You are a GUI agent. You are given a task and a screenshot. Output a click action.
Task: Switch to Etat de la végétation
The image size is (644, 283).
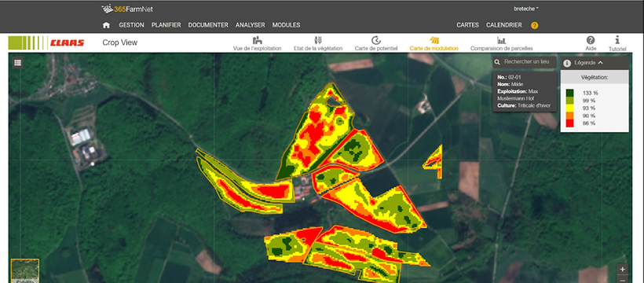pos(318,44)
